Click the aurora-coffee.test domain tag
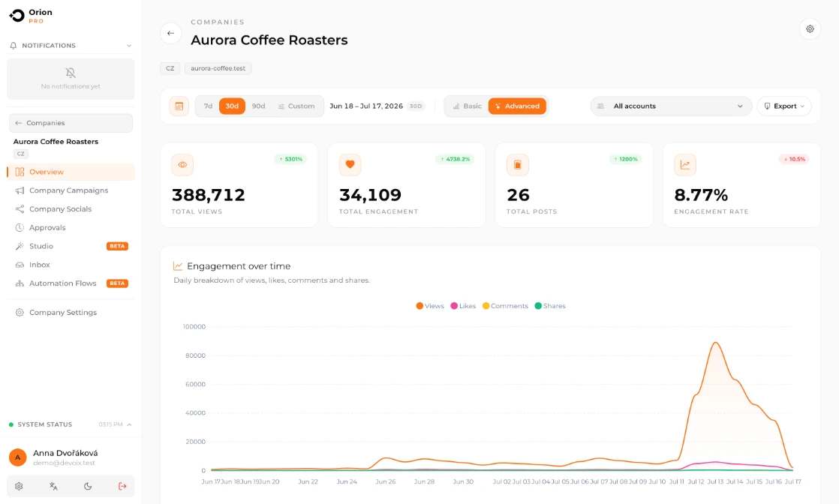The image size is (839, 504). coord(218,68)
